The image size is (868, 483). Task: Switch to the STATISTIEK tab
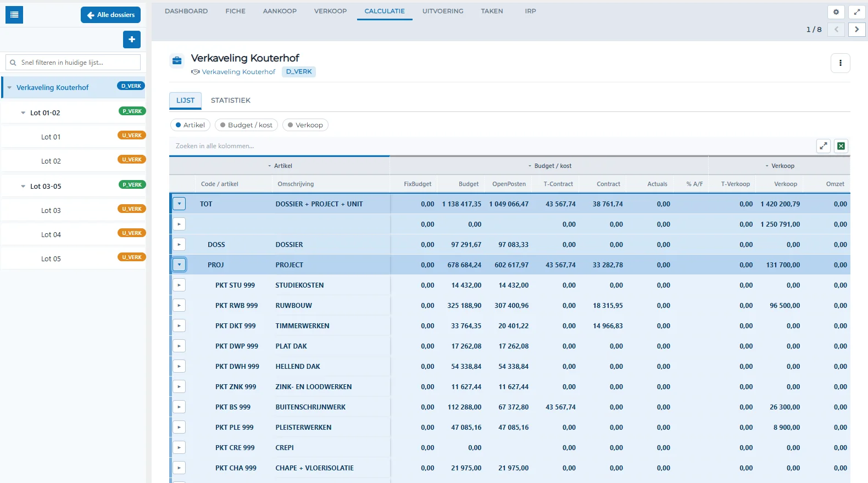pos(231,100)
